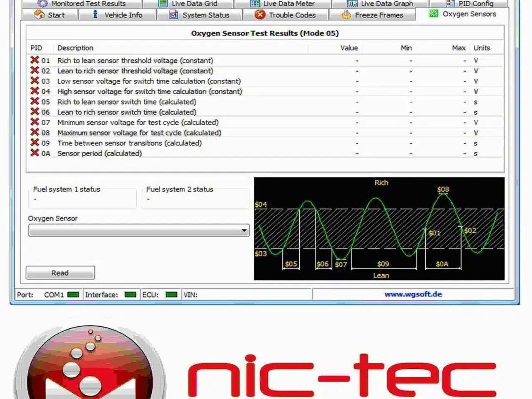Image resolution: width=532 pixels, height=399 pixels.
Task: Click the red X icon for PID 08
Action: click(x=35, y=132)
